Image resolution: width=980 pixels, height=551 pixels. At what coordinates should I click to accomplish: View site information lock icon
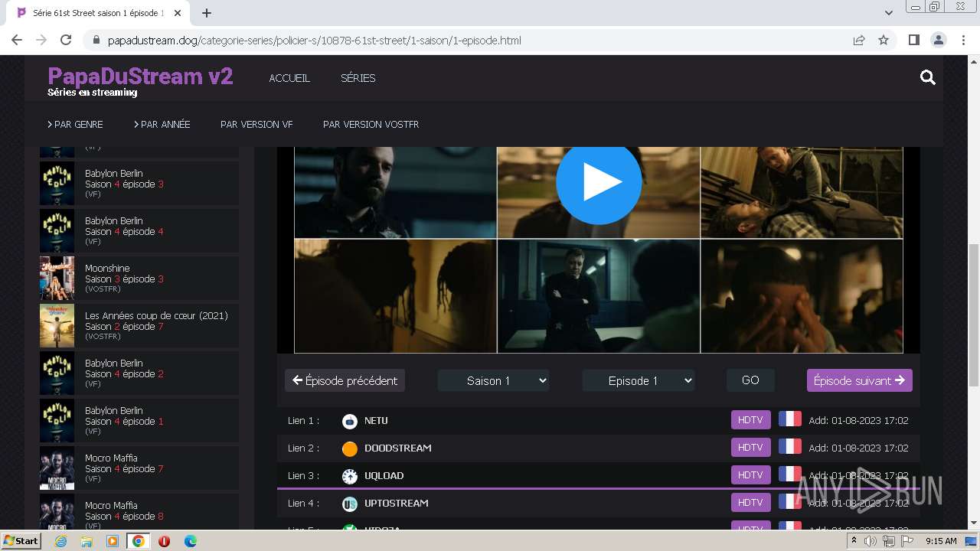coord(96,40)
